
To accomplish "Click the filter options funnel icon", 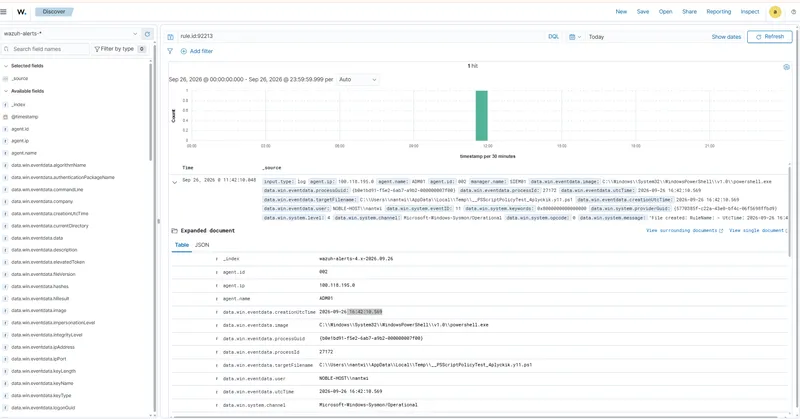I will point(170,51).
